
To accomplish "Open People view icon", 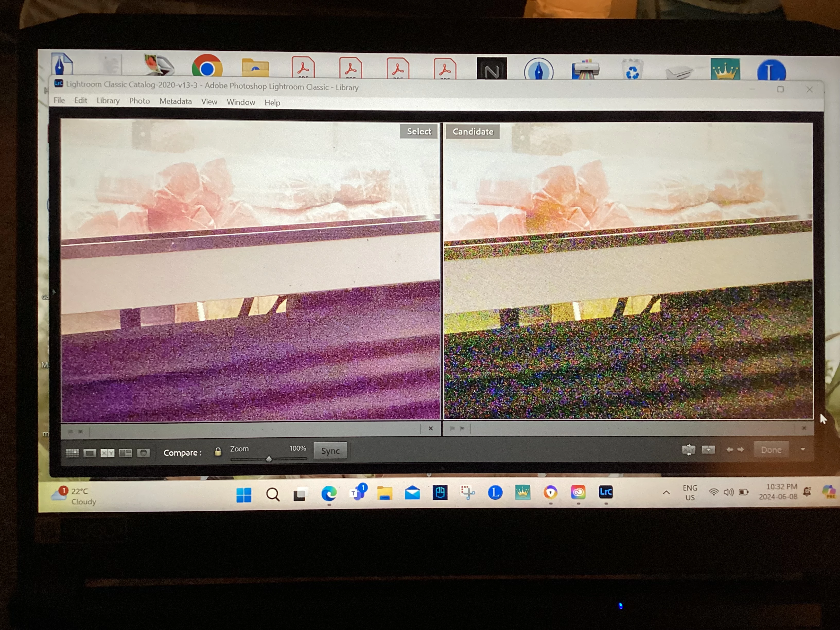I will (143, 453).
